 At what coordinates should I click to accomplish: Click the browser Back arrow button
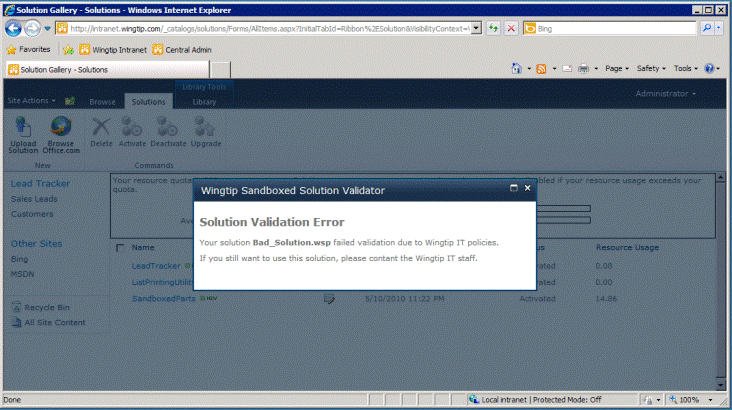click(x=13, y=28)
